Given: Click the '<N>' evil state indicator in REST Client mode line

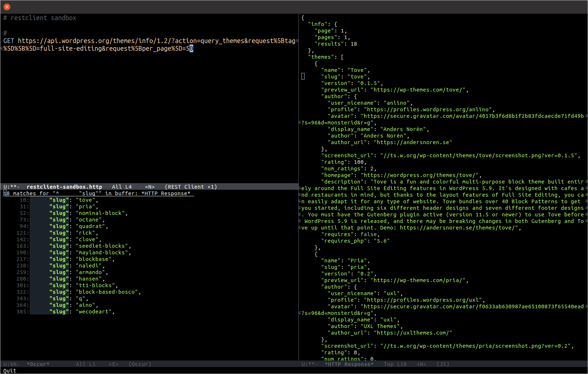Looking at the screenshot, I should [x=150, y=187].
